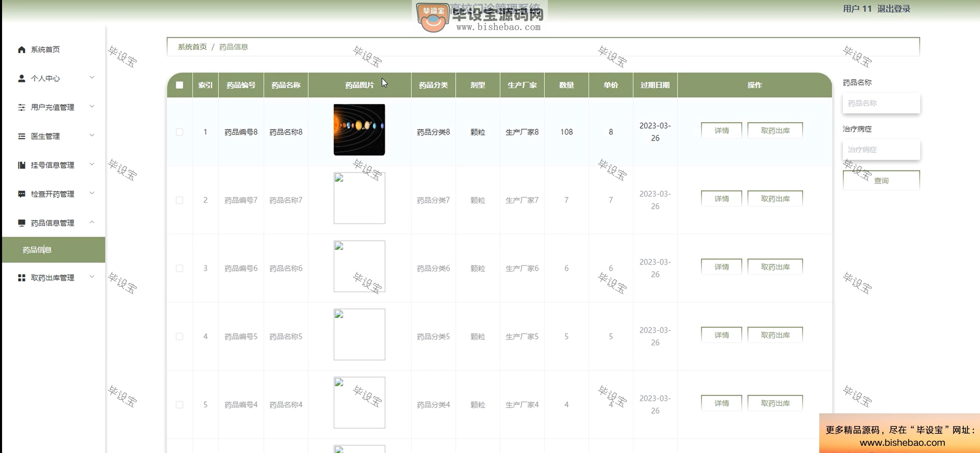This screenshot has height=453, width=980.
Task: Open the 取药出库管理 sidebar menu
Action: point(54,278)
